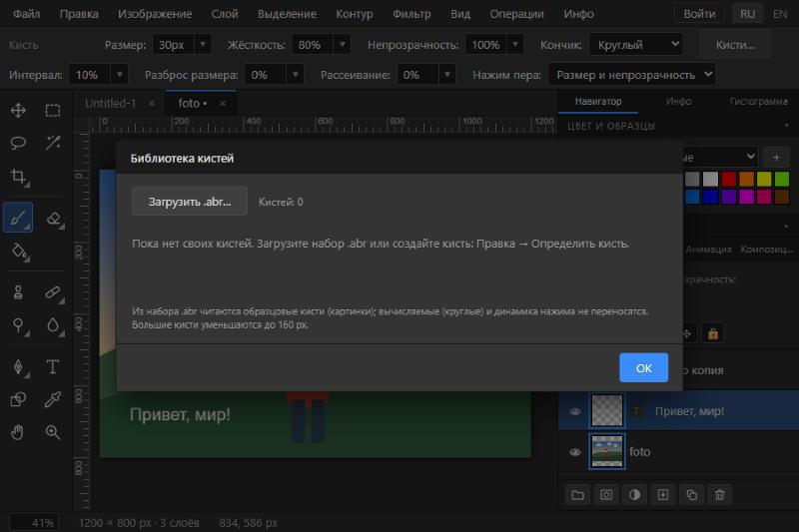Select the foto layer thumbnail
The height and width of the screenshot is (532, 799).
607,451
